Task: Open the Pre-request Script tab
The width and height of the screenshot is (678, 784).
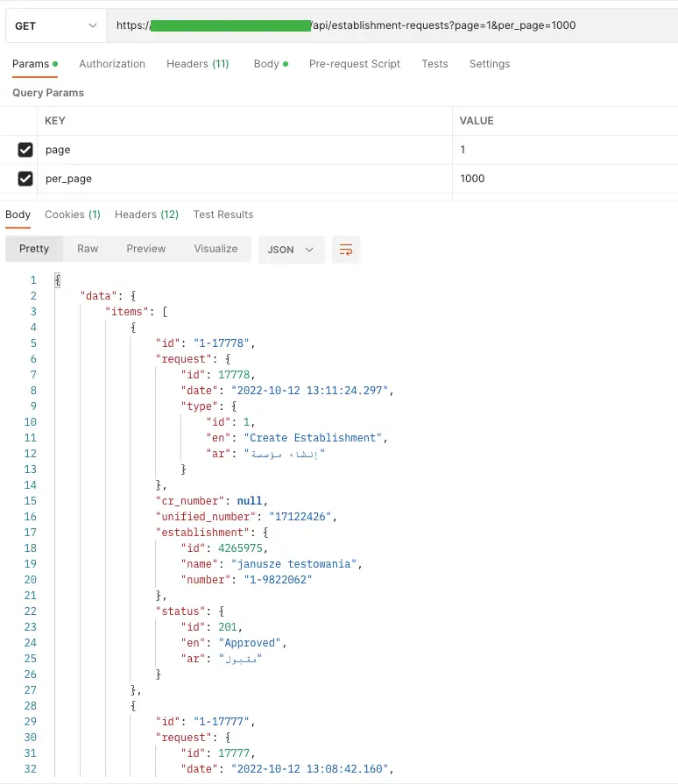Action: point(355,63)
